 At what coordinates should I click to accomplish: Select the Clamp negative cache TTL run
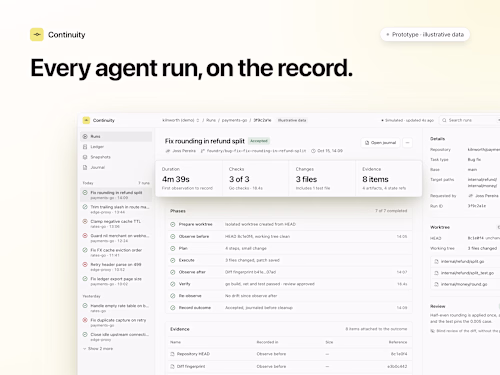click(x=116, y=223)
